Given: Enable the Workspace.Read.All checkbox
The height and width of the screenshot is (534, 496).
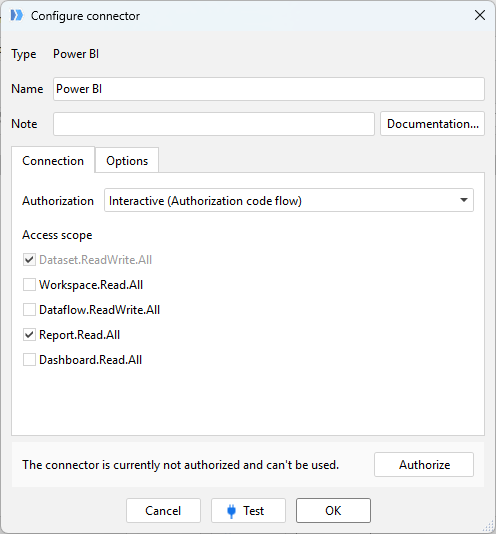Looking at the screenshot, I should tap(29, 285).
